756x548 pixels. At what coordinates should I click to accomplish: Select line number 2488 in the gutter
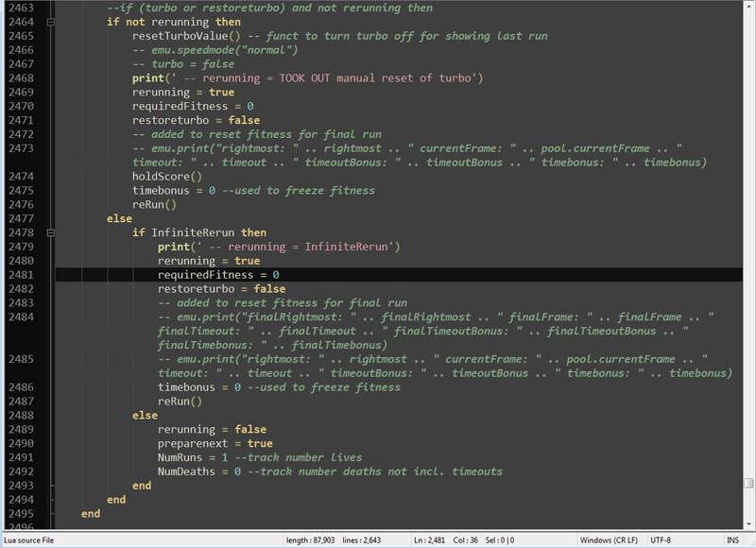coord(19,415)
